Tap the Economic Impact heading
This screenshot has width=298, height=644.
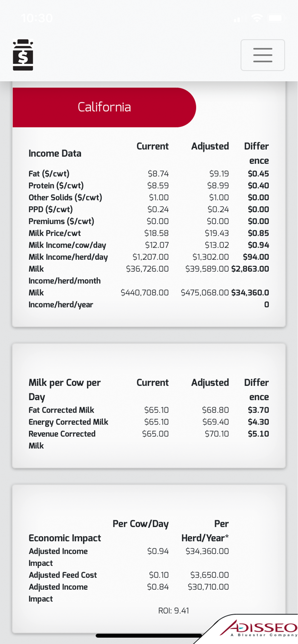pyautogui.click(x=65, y=538)
